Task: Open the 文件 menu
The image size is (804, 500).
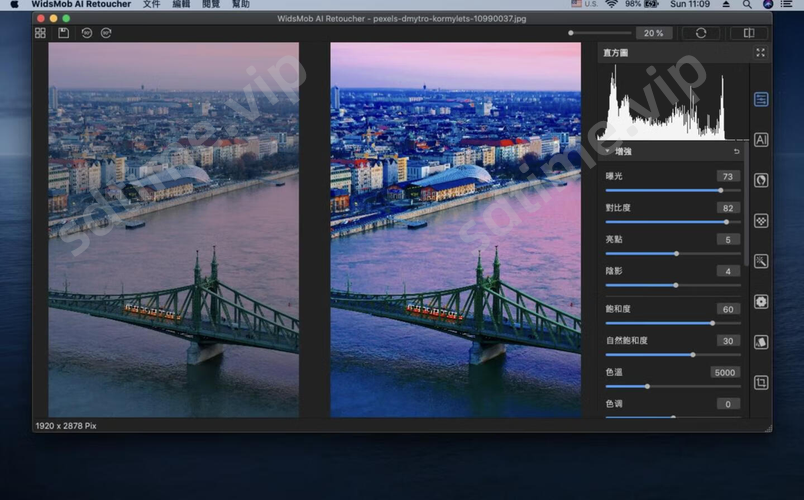Action: click(x=151, y=5)
